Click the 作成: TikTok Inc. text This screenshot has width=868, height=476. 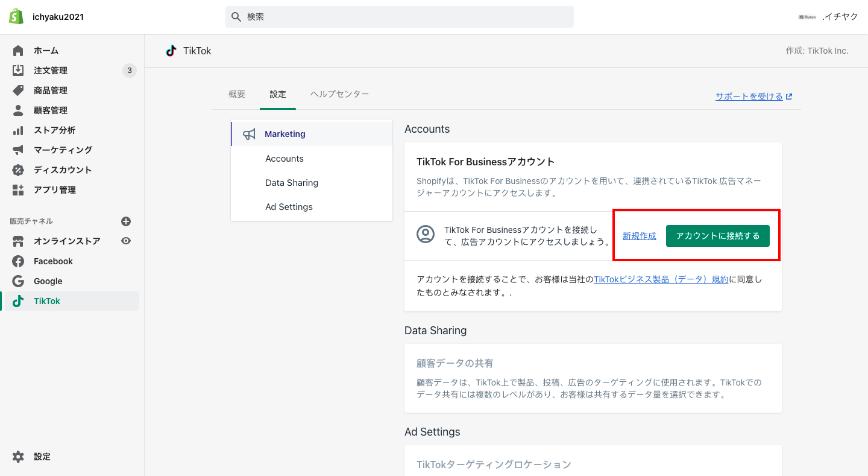click(817, 51)
